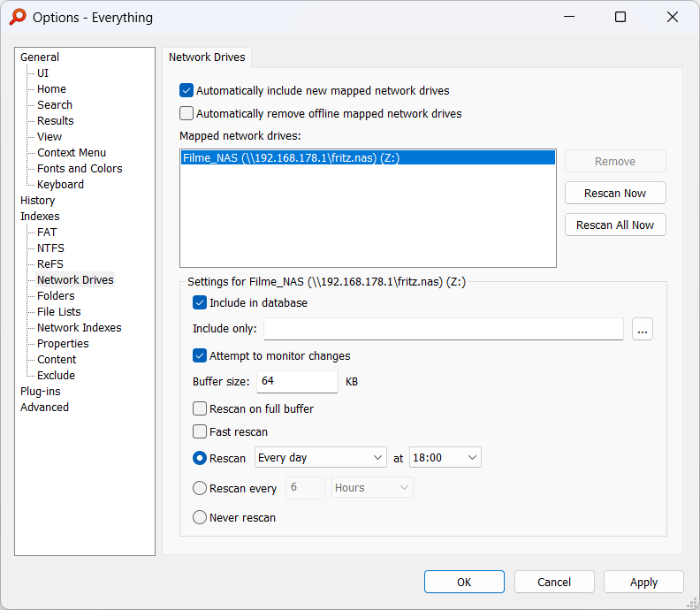Click the Everything magnifier icon in title bar
700x610 pixels.
[x=17, y=18]
